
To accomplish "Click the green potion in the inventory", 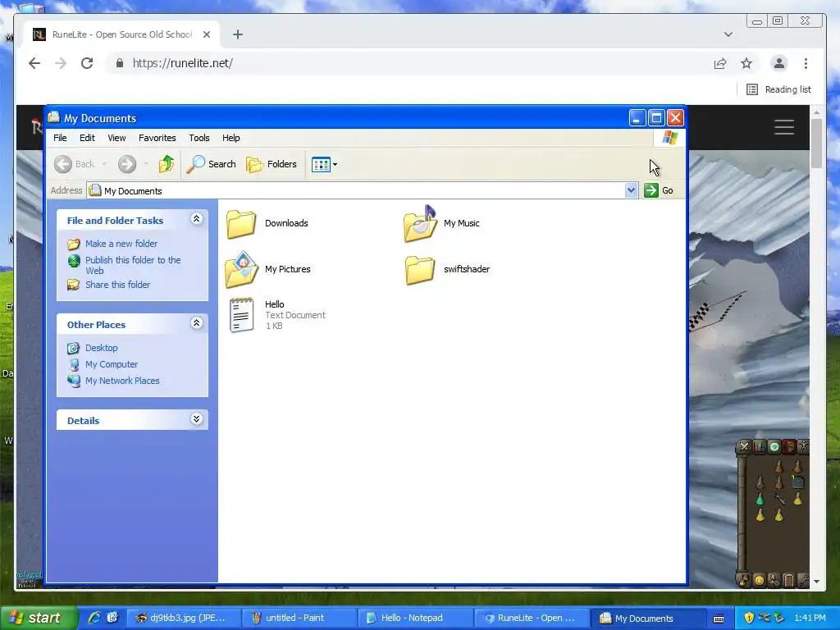I will [x=760, y=499].
